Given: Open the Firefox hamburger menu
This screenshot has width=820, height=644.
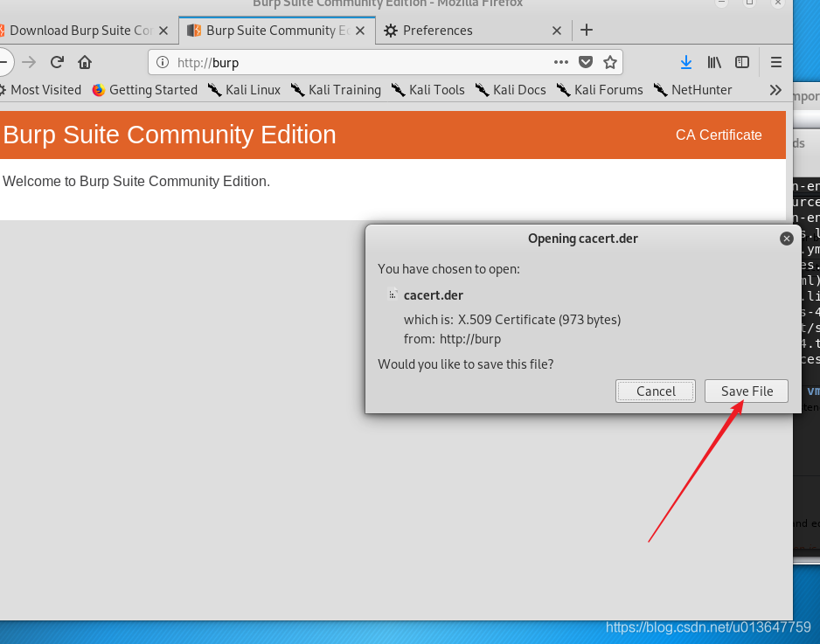Looking at the screenshot, I should (x=776, y=62).
